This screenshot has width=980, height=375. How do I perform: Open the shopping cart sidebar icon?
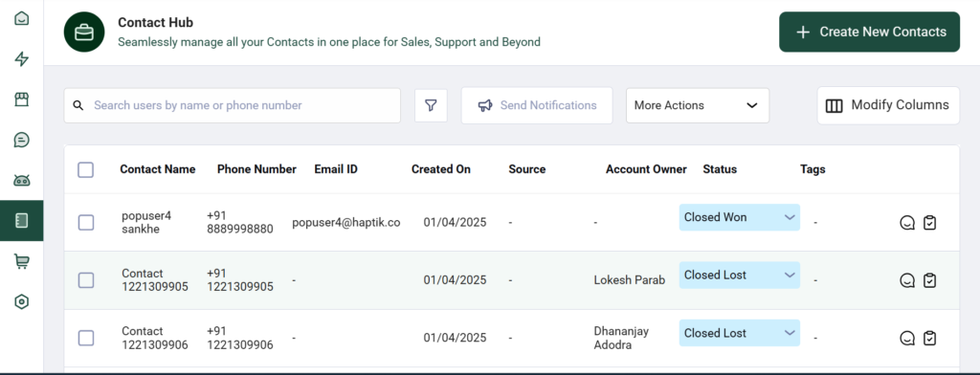tap(22, 261)
